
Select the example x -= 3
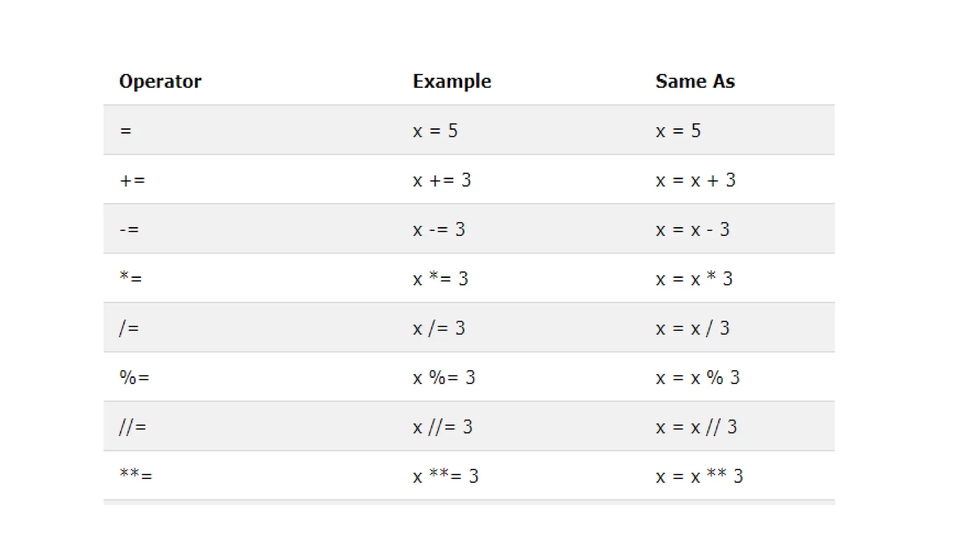[x=439, y=230]
